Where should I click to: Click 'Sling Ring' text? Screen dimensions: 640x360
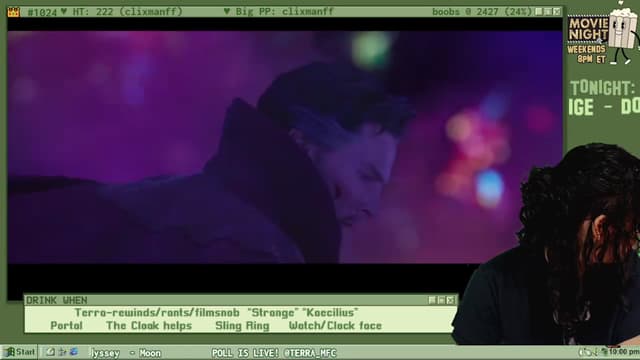point(242,326)
